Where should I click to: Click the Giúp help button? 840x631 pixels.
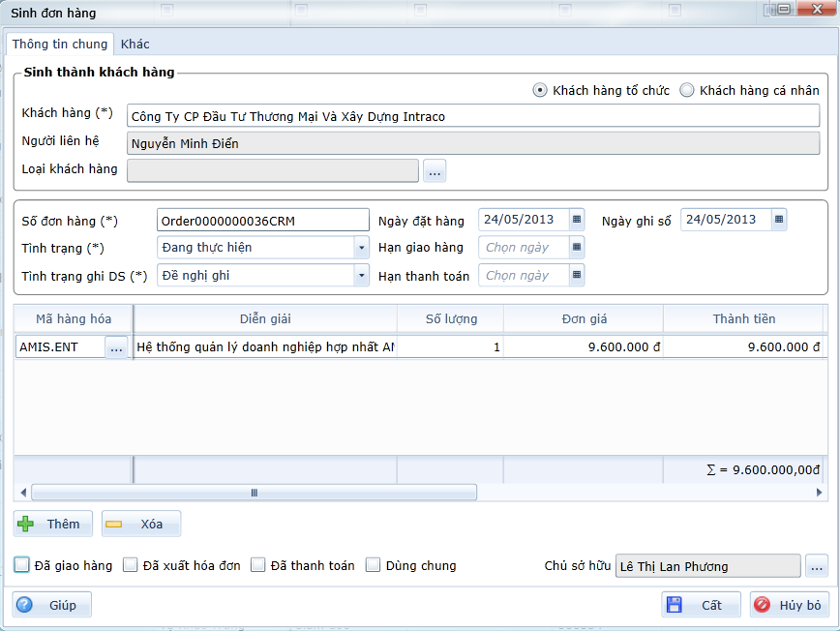(x=52, y=605)
